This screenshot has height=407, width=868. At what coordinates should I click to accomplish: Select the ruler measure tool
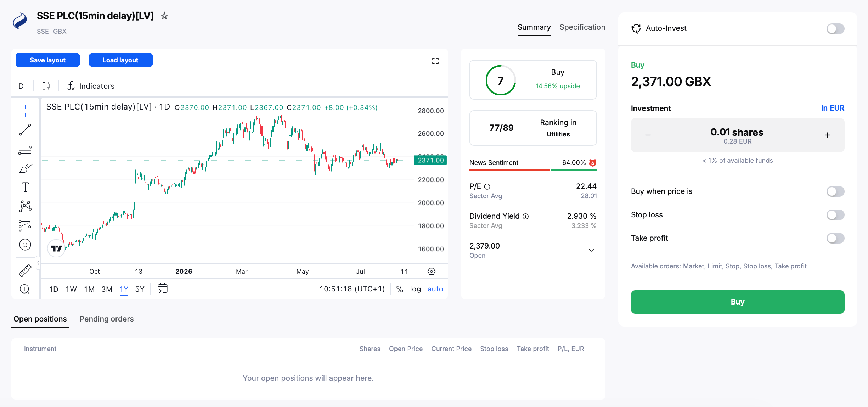[25, 271]
